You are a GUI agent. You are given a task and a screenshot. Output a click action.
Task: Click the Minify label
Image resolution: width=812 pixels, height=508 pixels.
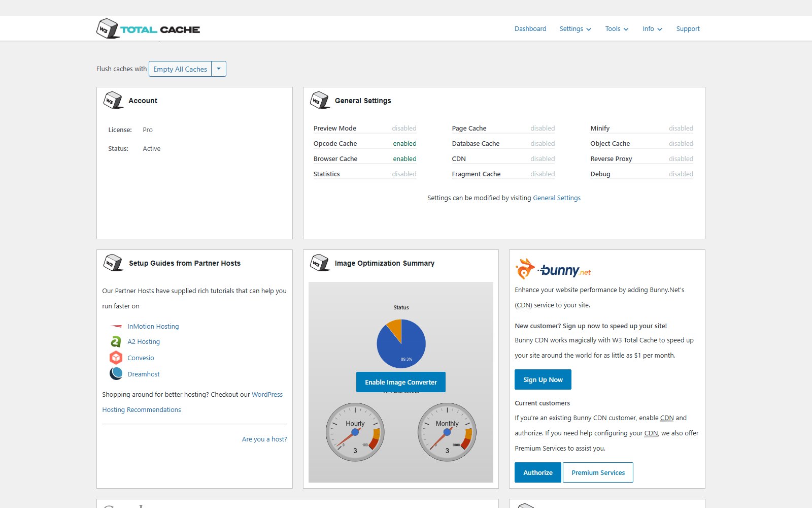[x=600, y=129]
